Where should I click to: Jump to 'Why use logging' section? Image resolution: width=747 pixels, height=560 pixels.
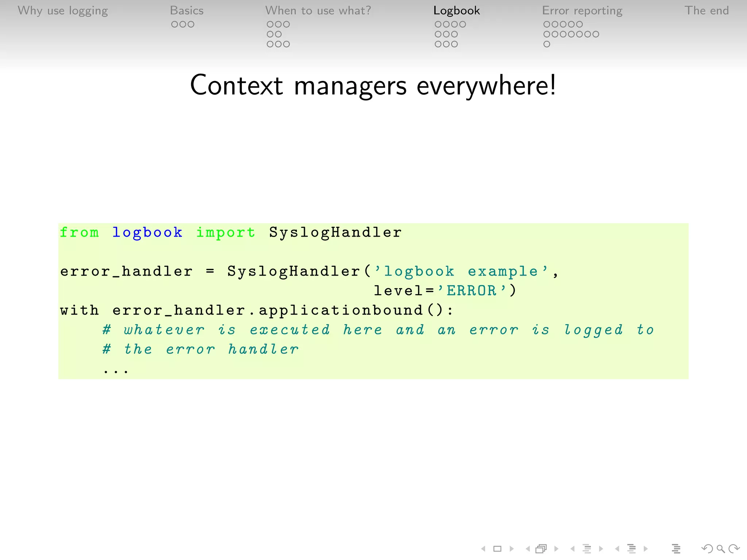coord(63,11)
